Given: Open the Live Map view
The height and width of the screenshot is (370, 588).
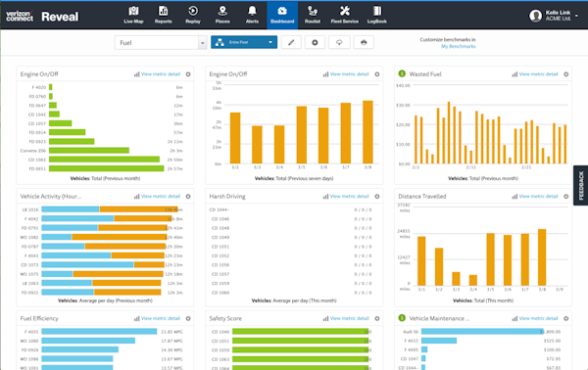Looking at the screenshot, I should pos(133,15).
